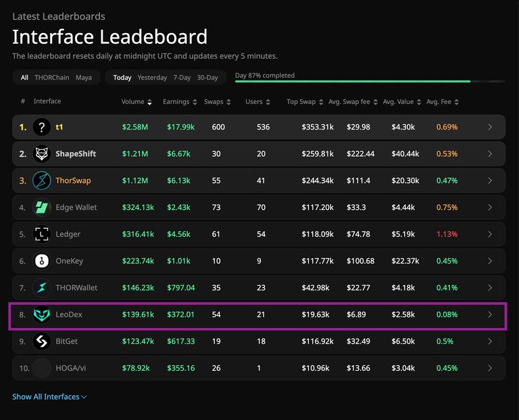
Task: Click ThorSwap avg value $20.30k
Action: click(405, 180)
